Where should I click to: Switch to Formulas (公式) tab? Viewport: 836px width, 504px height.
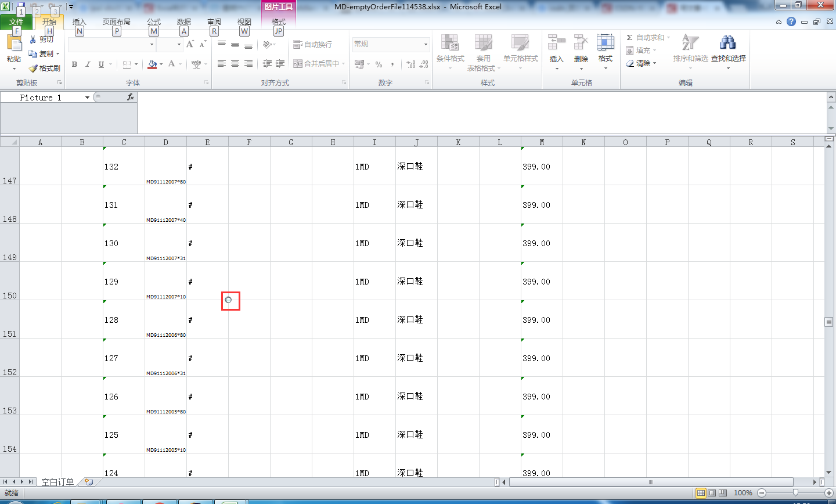154,22
